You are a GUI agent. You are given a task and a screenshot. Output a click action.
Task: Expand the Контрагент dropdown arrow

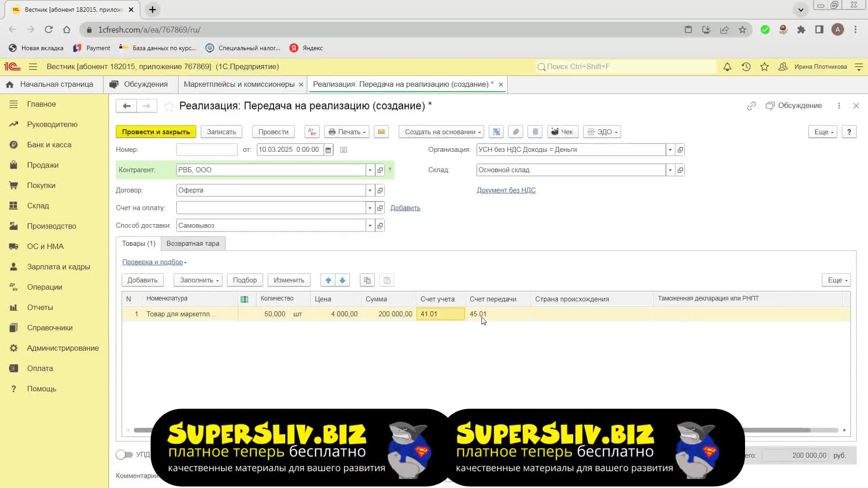[370, 170]
